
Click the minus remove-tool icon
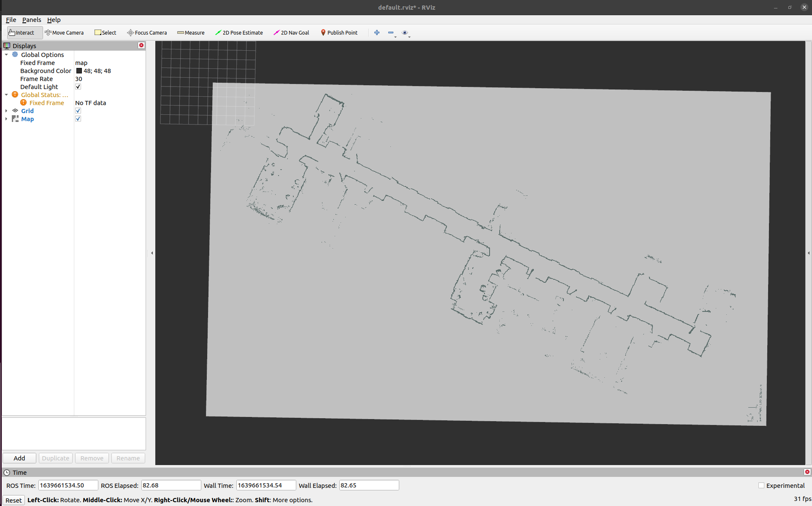pos(391,32)
